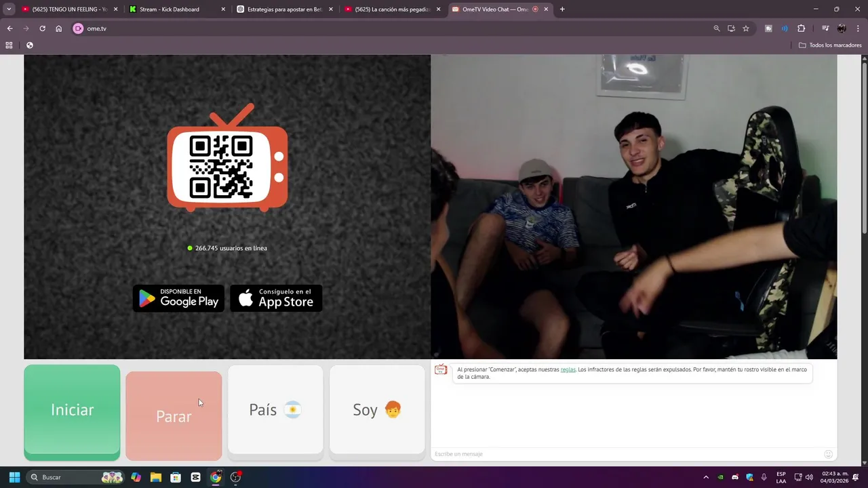Open the Google Play download badge
The width and height of the screenshot is (868, 488).
pyautogui.click(x=179, y=298)
